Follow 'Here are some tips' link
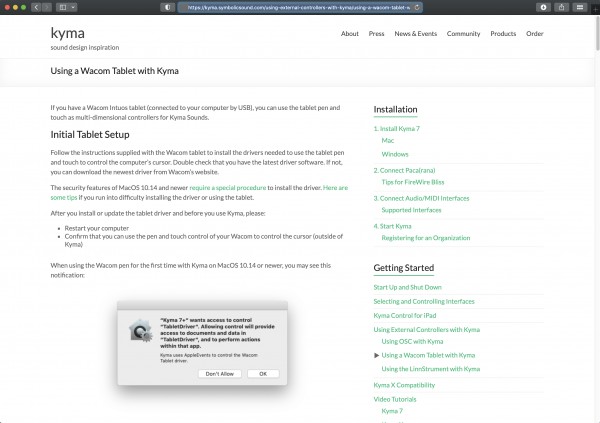The width and height of the screenshot is (600, 423). coord(335,188)
